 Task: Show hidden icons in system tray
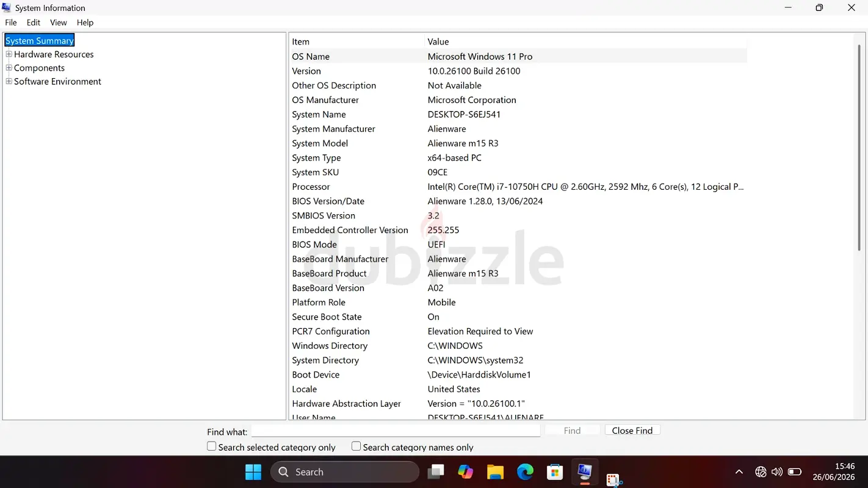coord(739,472)
